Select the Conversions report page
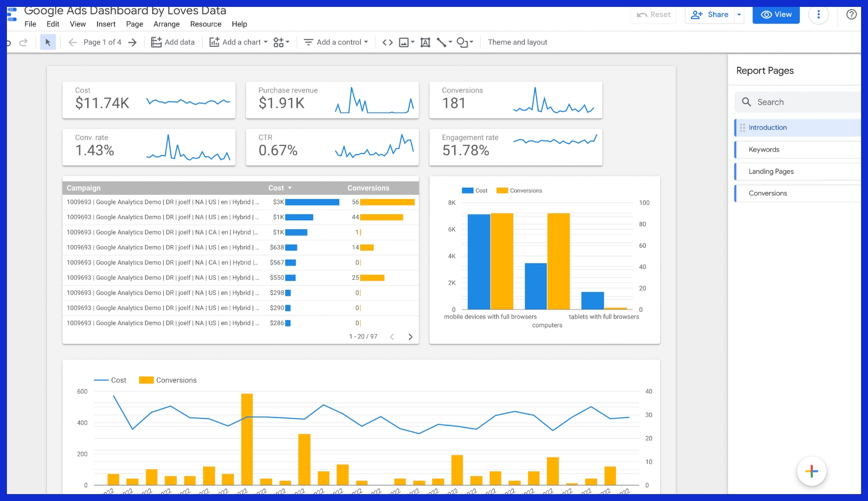 click(x=798, y=193)
